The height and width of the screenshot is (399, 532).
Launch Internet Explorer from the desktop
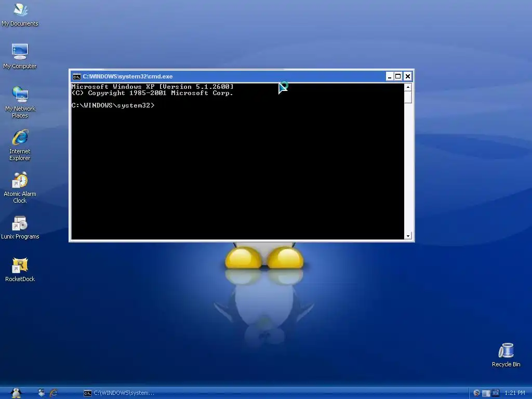pos(20,144)
